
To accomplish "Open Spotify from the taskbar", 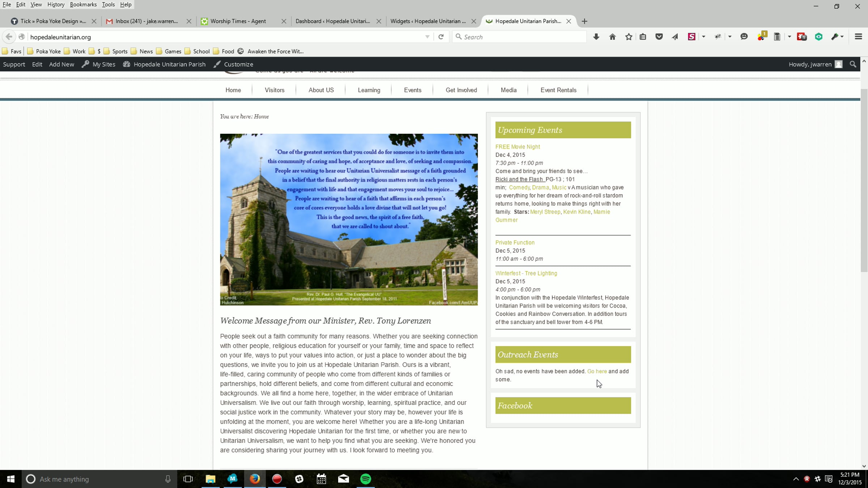I will (x=366, y=479).
